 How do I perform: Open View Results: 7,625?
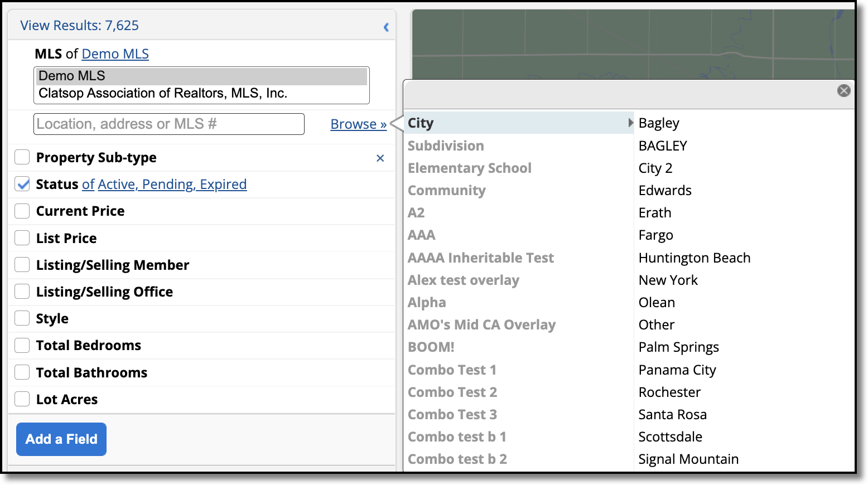[x=79, y=25]
